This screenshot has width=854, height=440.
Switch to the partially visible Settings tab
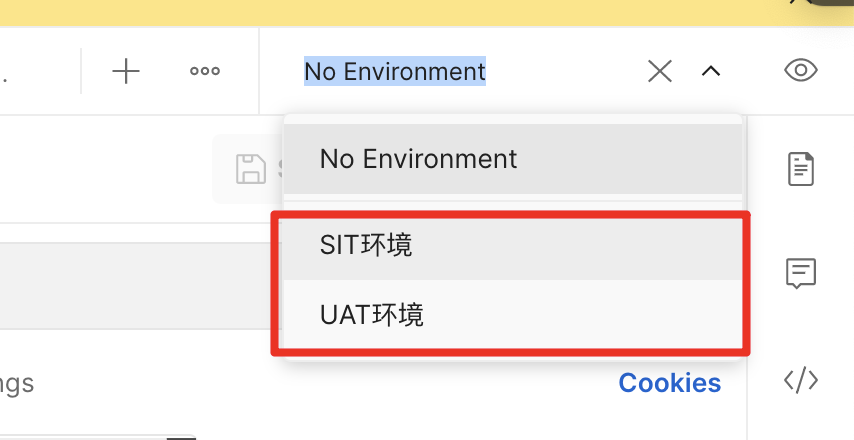(16, 384)
